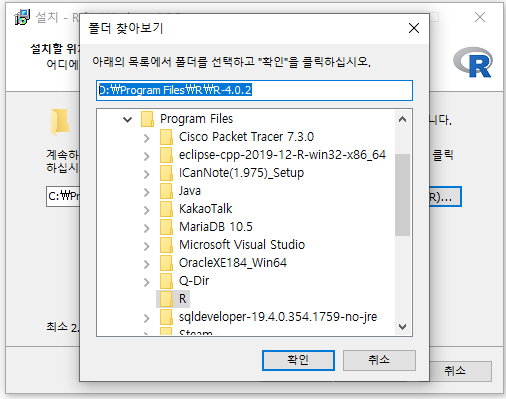Image resolution: width=506 pixels, height=399 pixels.
Task: Select the Microsoft Visual Studio folder name
Action: click(x=242, y=245)
